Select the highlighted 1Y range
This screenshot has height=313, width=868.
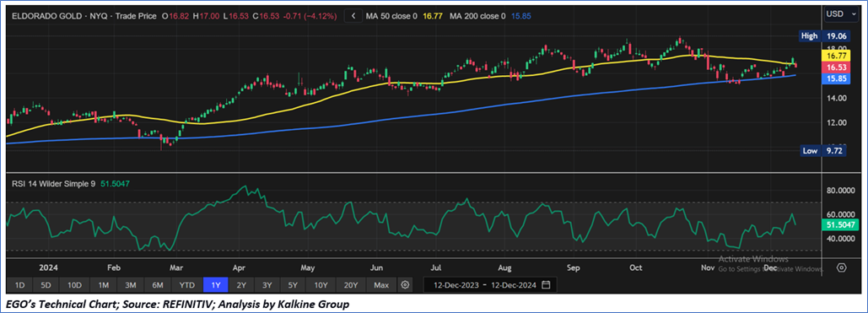(216, 285)
